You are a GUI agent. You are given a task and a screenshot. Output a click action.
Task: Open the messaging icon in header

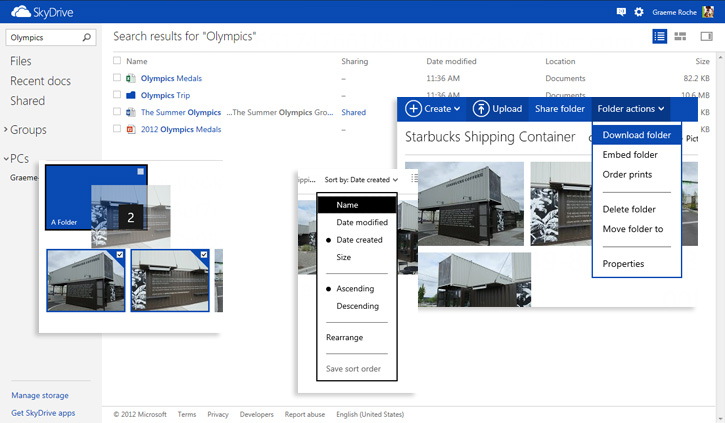click(621, 12)
